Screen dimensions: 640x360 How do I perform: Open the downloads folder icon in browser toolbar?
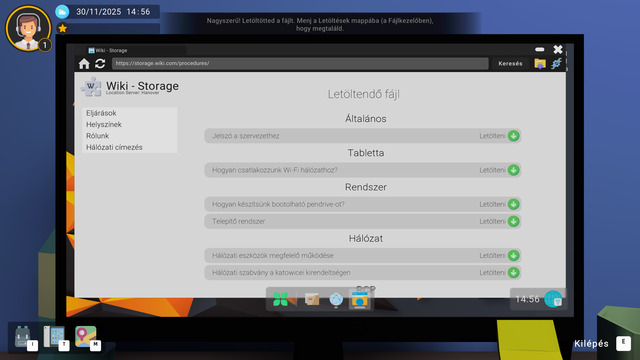pos(540,64)
